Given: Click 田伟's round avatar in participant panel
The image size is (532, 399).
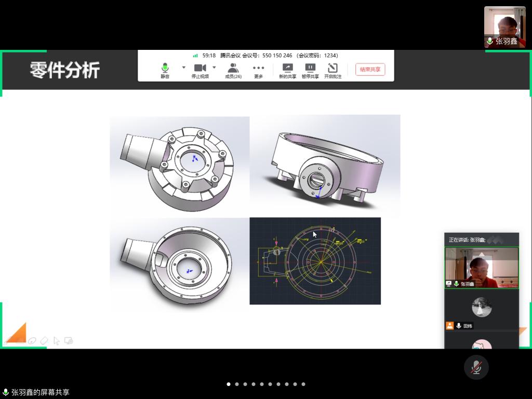Looking at the screenshot, I should click(x=482, y=307).
